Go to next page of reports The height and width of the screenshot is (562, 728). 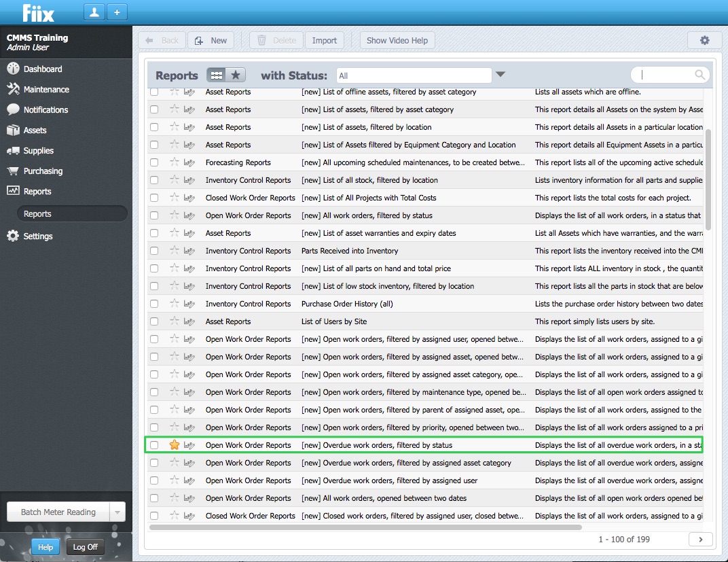click(701, 540)
